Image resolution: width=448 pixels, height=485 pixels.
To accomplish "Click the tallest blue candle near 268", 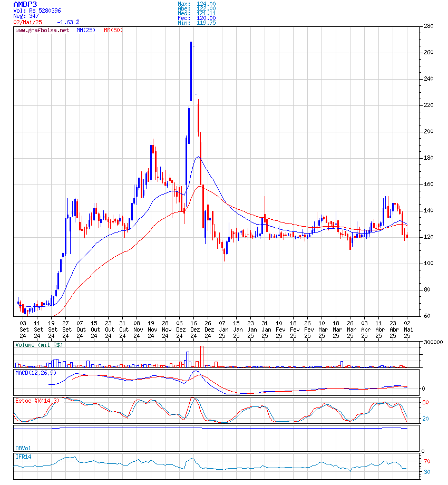I will click(191, 72).
